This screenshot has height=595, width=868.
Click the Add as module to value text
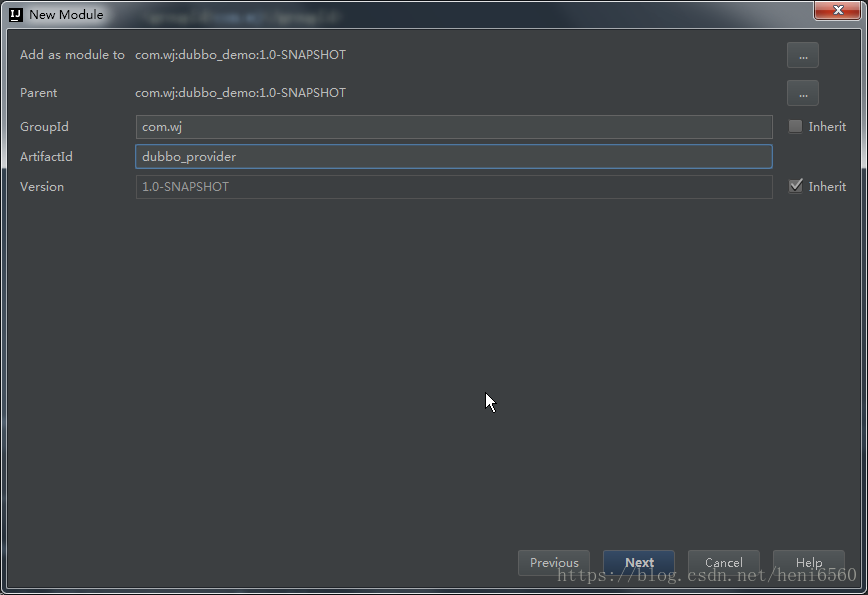coord(240,55)
